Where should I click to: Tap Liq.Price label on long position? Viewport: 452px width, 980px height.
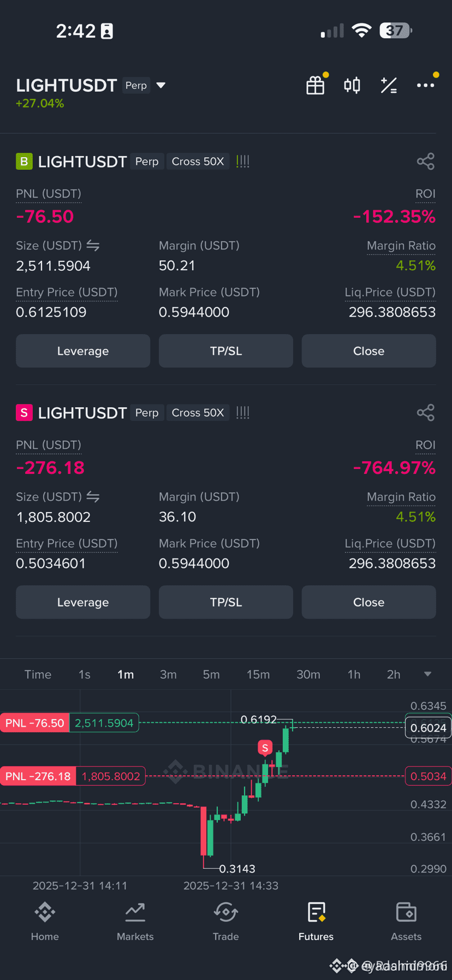tap(390, 292)
